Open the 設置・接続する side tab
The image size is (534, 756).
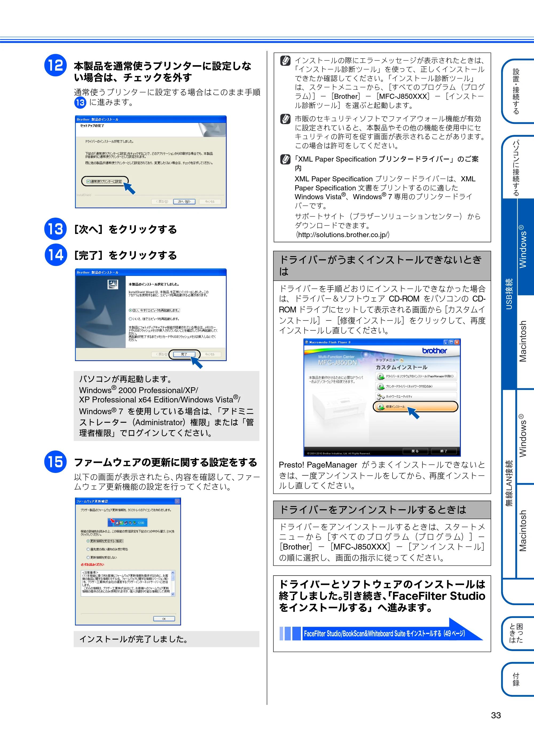pos(517,91)
